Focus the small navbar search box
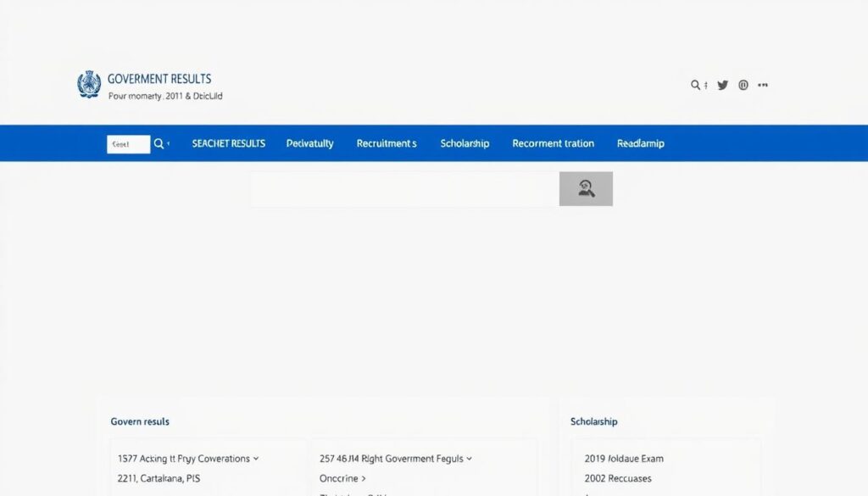Screen dimensions: 868x496 [x=129, y=144]
